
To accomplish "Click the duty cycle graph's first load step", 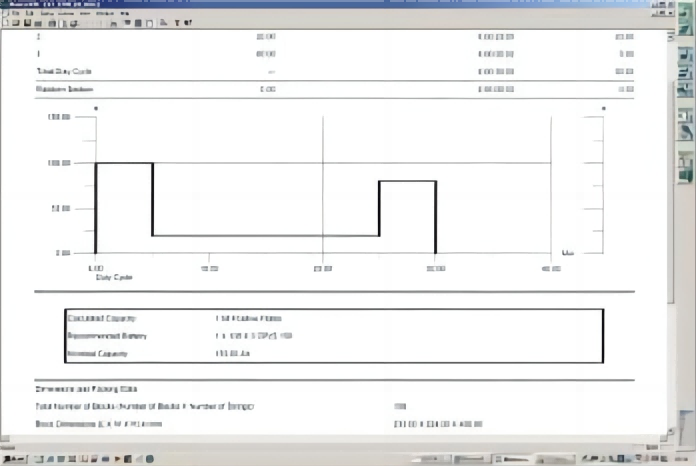I will point(123,163).
